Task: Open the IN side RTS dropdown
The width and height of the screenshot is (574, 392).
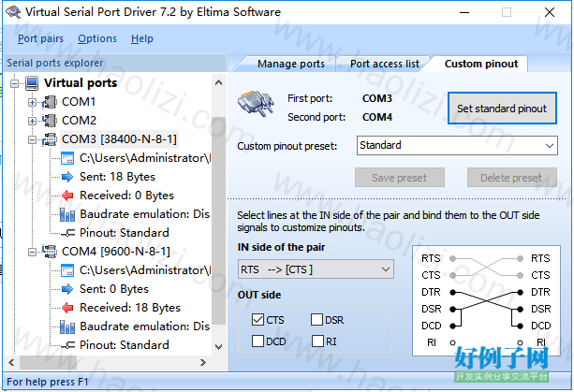Action: pos(316,269)
